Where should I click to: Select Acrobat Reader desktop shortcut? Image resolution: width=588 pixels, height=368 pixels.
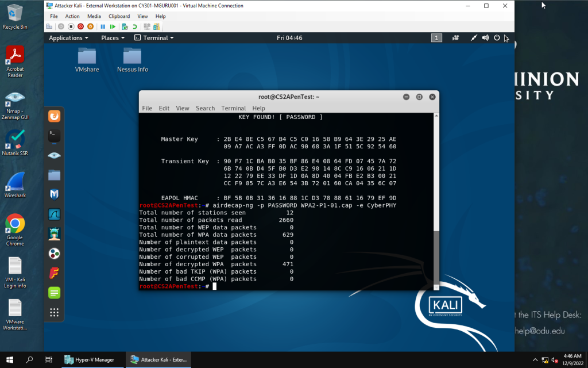pyautogui.click(x=15, y=62)
